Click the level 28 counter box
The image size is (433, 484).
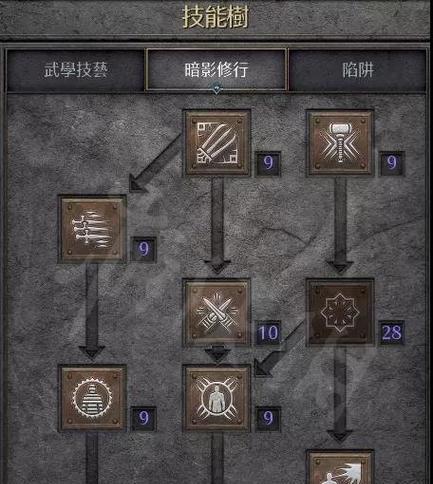pos(392,332)
